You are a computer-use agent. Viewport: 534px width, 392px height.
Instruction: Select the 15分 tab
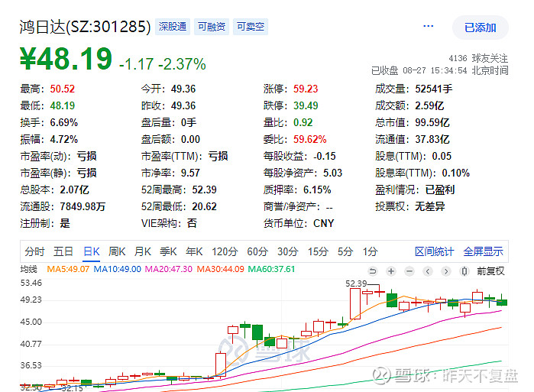[318, 251]
